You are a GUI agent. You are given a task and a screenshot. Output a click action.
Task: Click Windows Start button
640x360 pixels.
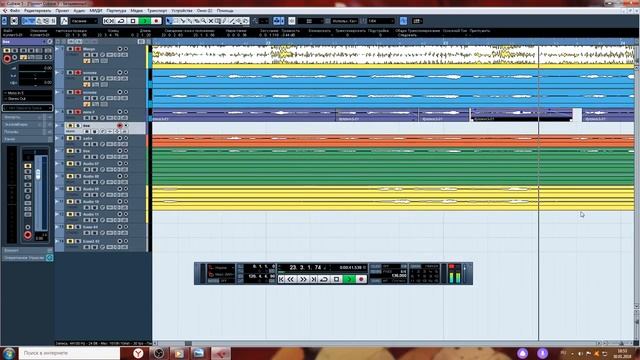pyautogui.click(x=8, y=353)
